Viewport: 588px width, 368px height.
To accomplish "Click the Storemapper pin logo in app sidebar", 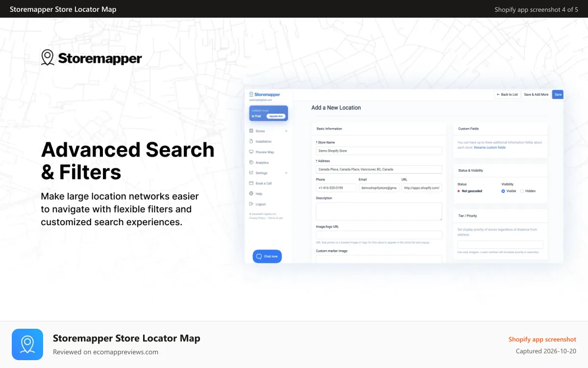I will tap(251, 94).
